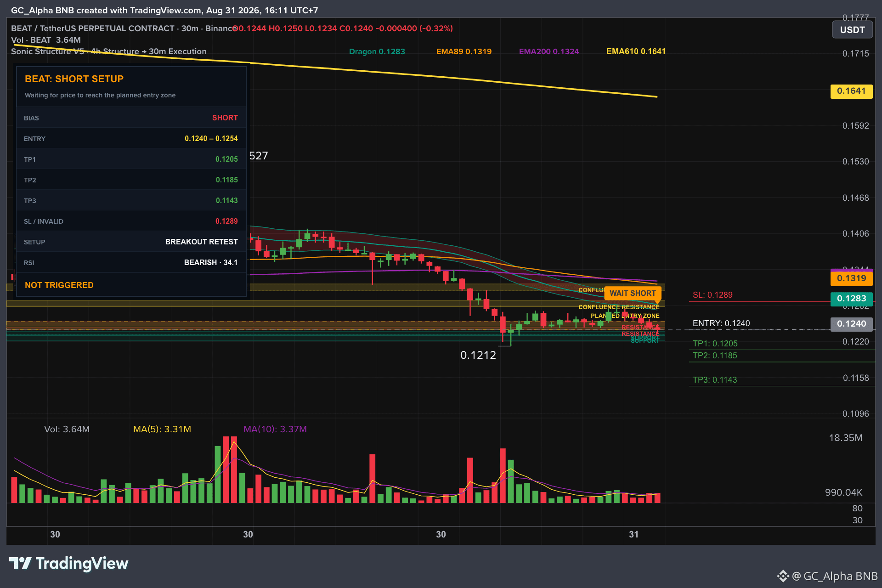This screenshot has width=882, height=588.
Task: Click the SL: 0.1289 line label
Action: point(712,295)
